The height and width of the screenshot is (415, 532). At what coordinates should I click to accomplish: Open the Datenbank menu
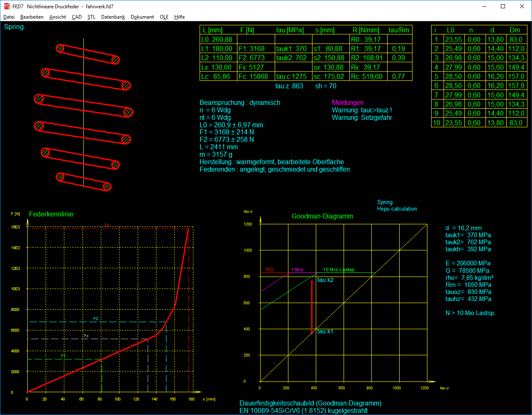pyautogui.click(x=113, y=17)
